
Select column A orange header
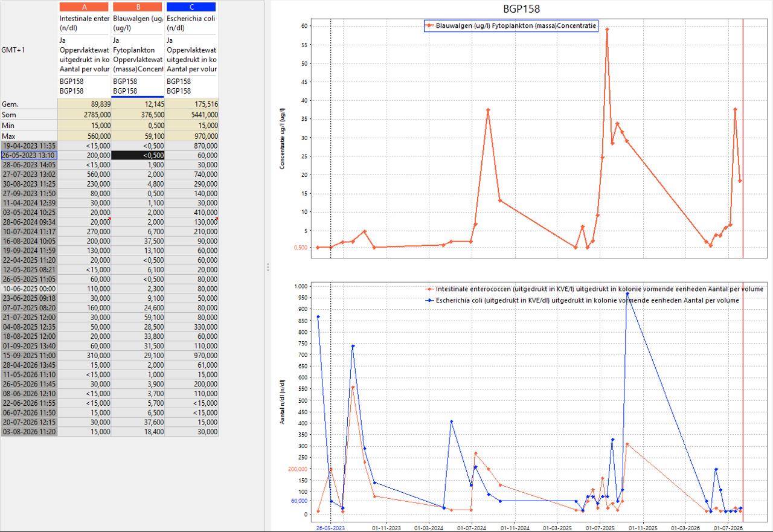[x=83, y=7]
